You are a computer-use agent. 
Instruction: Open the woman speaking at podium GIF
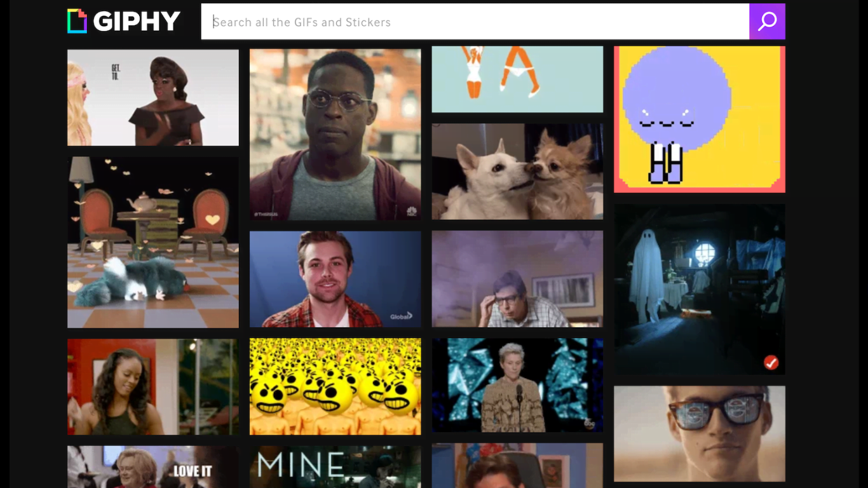pos(517,385)
